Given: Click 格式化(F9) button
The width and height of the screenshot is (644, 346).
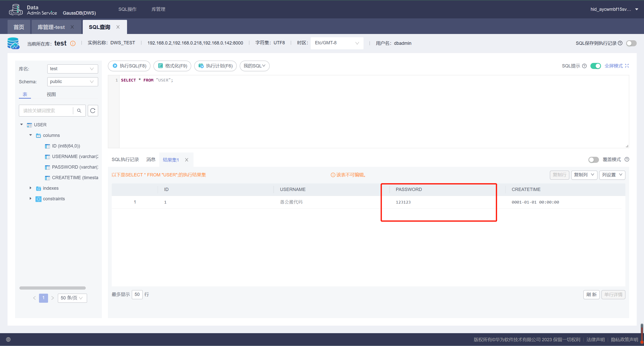Looking at the screenshot, I should click(x=172, y=66).
